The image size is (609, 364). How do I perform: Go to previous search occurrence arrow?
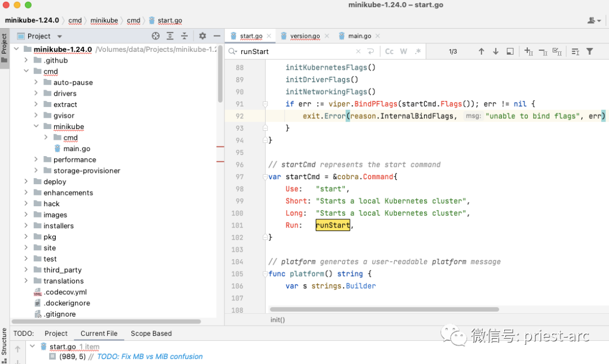tap(481, 51)
